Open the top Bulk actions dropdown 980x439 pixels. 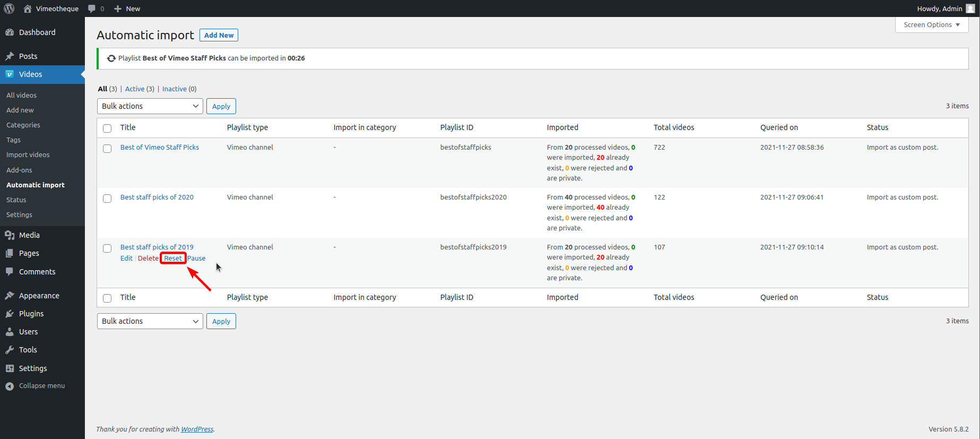[150, 106]
